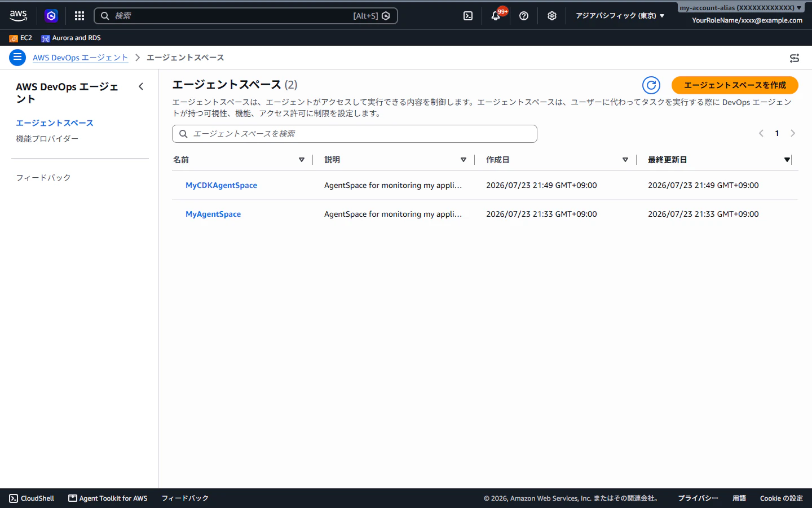Open the Aurora and RDS favorite shortcut

(x=71, y=38)
